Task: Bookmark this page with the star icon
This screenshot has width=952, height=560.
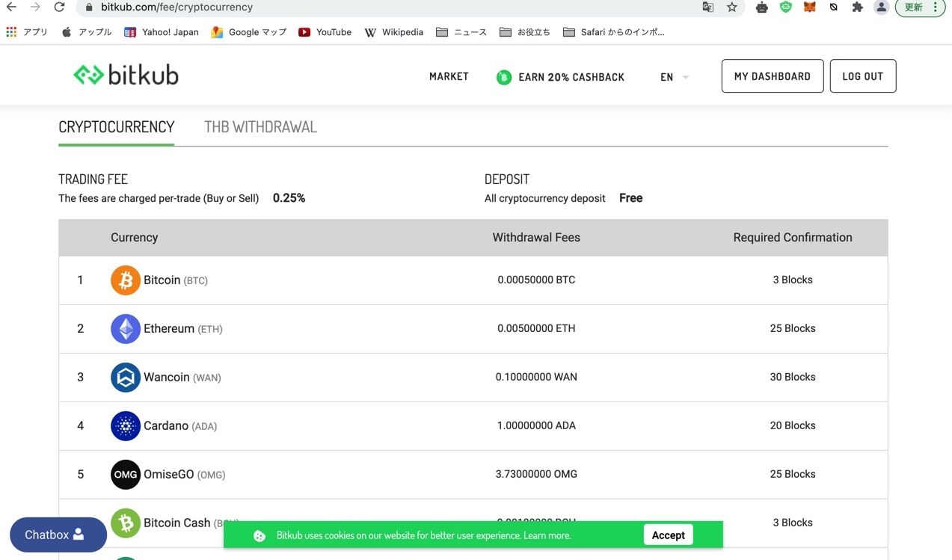Action: pyautogui.click(x=731, y=7)
